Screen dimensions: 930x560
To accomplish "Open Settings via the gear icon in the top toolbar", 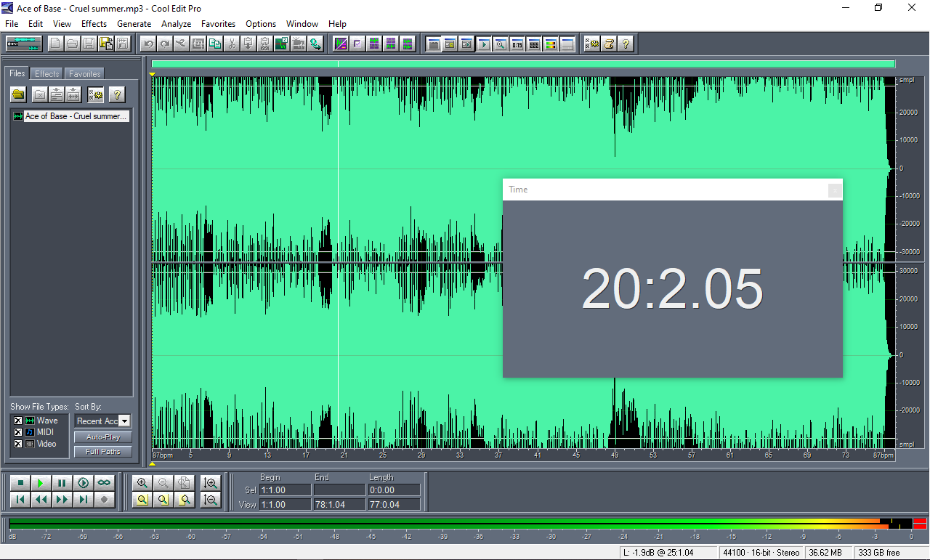I will (592, 44).
